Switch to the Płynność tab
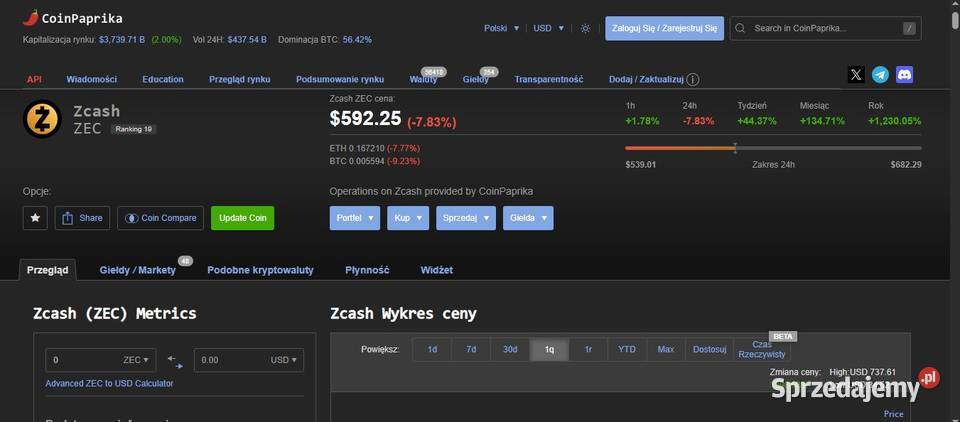Screen dimensions: 960x422 (367, 270)
